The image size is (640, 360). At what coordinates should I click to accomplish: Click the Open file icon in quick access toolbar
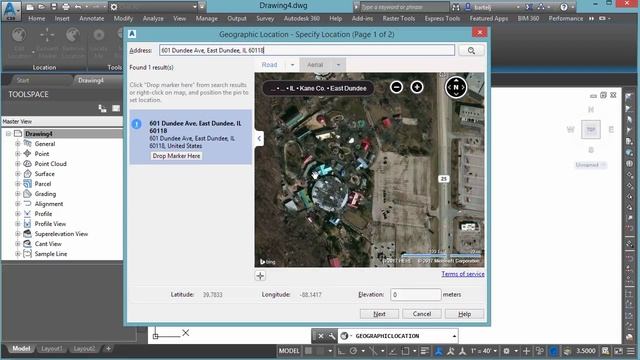[x=42, y=7]
